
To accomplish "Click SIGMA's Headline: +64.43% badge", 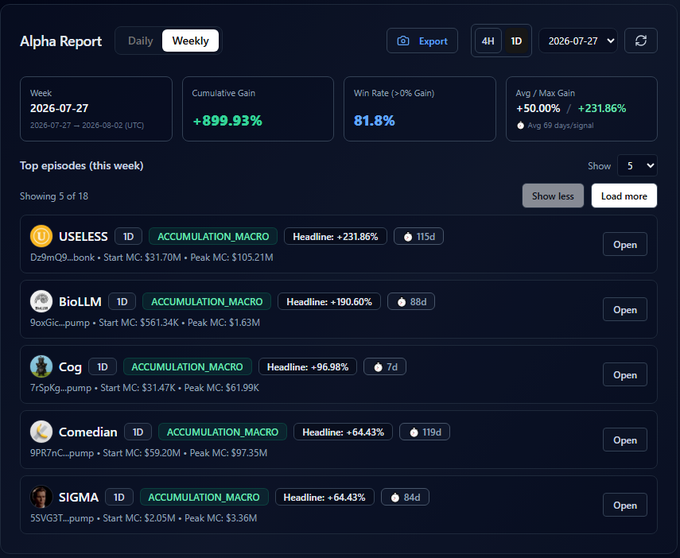I will click(324, 497).
